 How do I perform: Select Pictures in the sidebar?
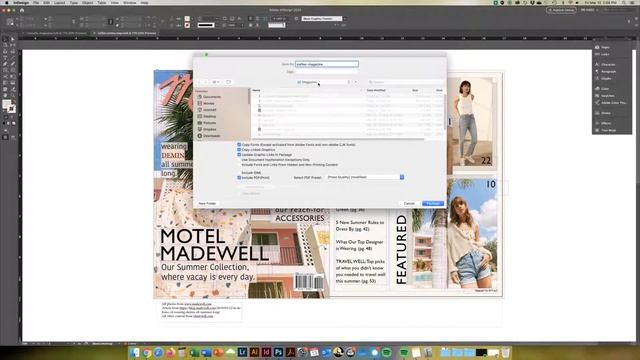(207, 123)
